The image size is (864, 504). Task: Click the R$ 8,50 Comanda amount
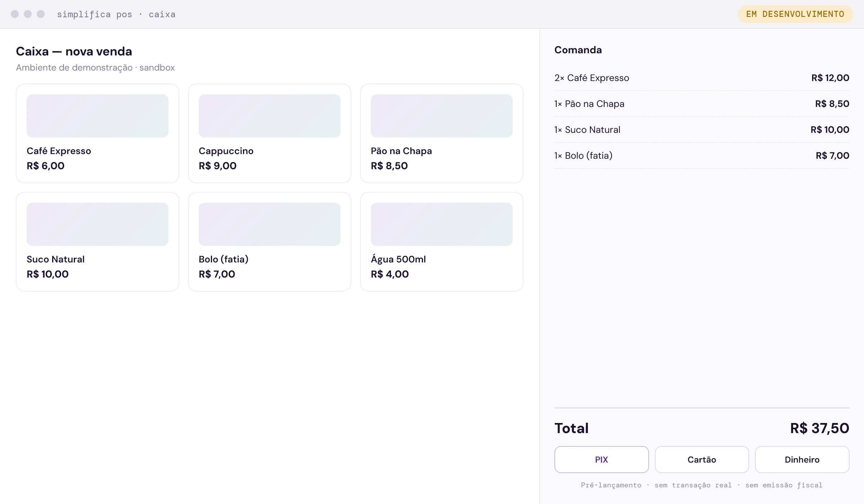click(x=832, y=104)
